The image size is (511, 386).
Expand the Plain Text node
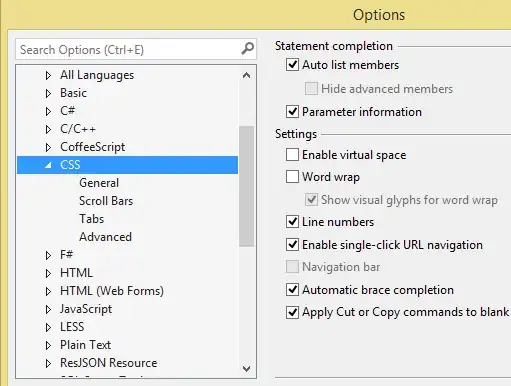pyautogui.click(x=48, y=345)
